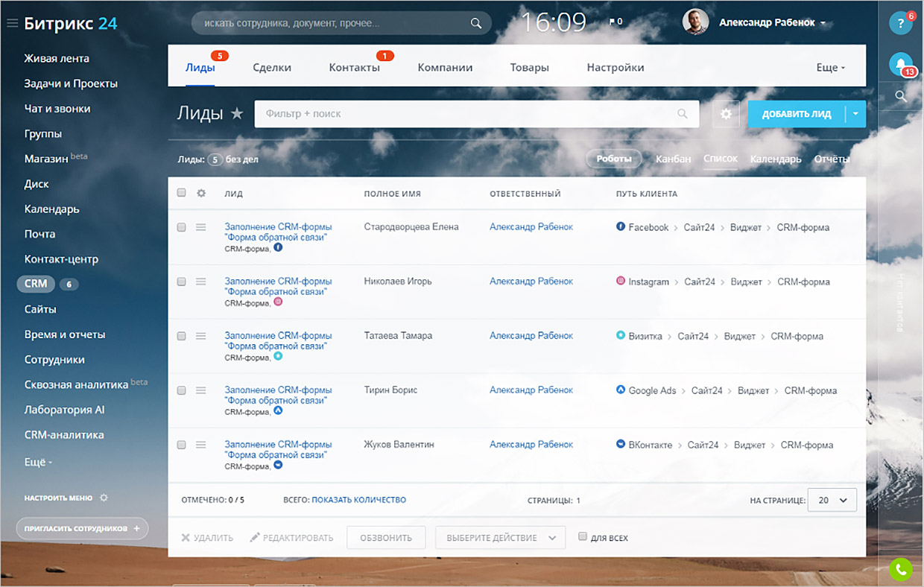Viewport: 924px width, 587px height.
Task: Click the search magnifier in top search bar
Action: coord(476,23)
